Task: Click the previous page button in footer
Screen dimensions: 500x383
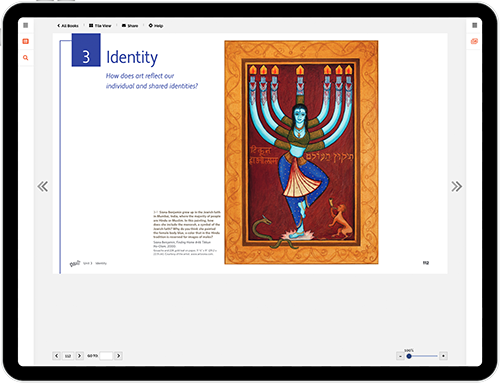Action: (57, 356)
